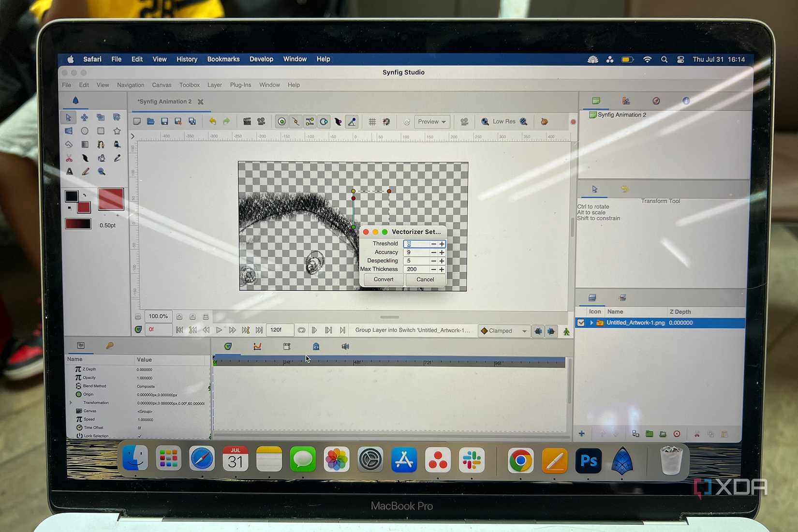Select the Eyedropper tool in the toolbox
Image resolution: width=798 pixels, height=532 pixels.
click(117, 158)
